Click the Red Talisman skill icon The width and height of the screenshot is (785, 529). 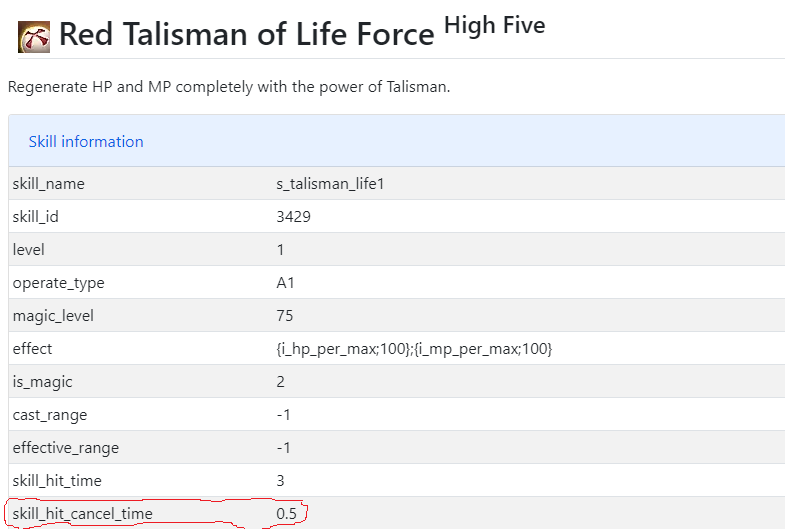35,36
